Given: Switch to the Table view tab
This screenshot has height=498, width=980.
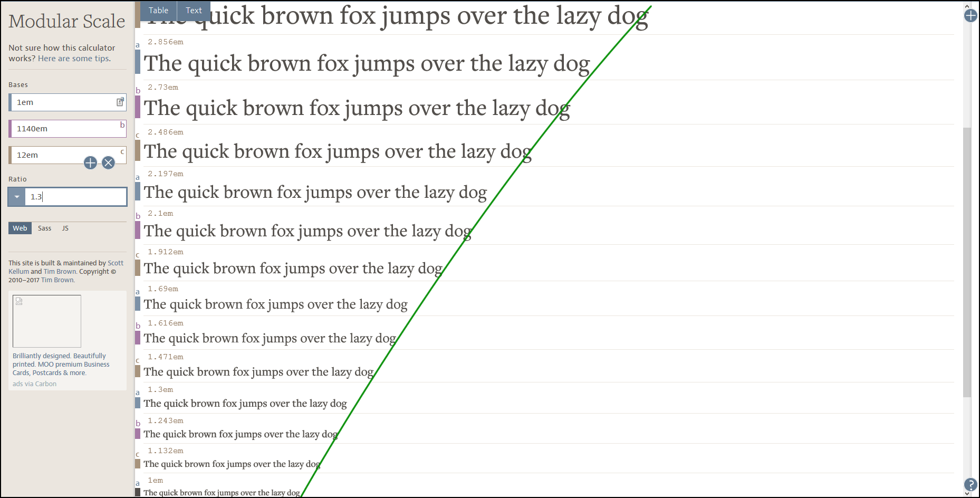Looking at the screenshot, I should (x=158, y=11).
